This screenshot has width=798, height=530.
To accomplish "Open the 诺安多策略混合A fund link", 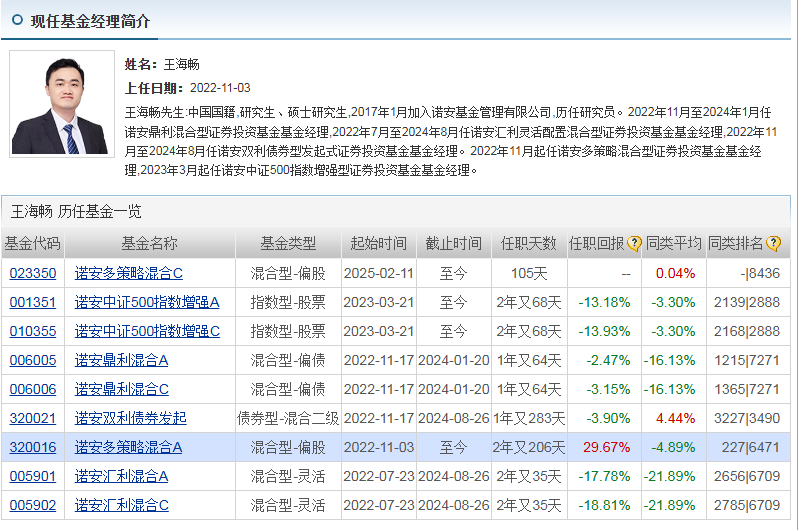I will (x=128, y=448).
